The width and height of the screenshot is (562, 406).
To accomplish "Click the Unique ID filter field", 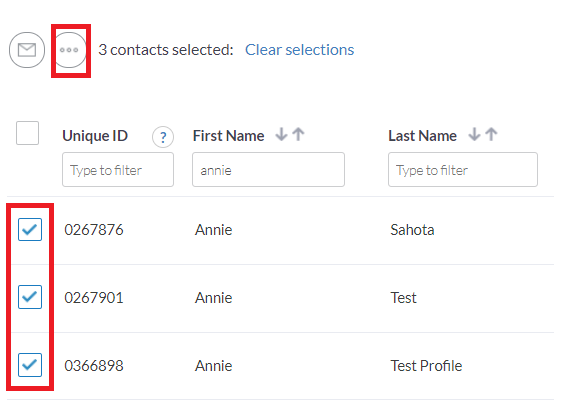I will point(118,169).
